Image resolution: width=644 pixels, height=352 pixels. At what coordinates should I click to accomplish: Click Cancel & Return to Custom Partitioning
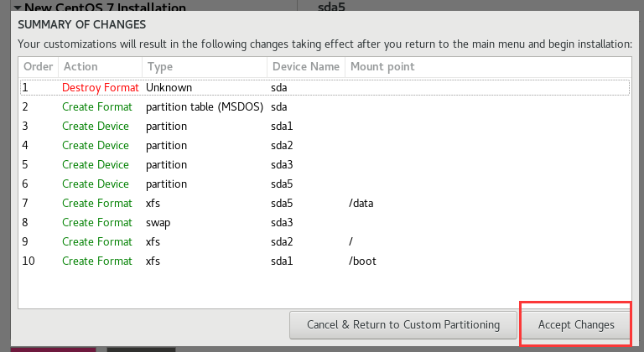point(403,324)
